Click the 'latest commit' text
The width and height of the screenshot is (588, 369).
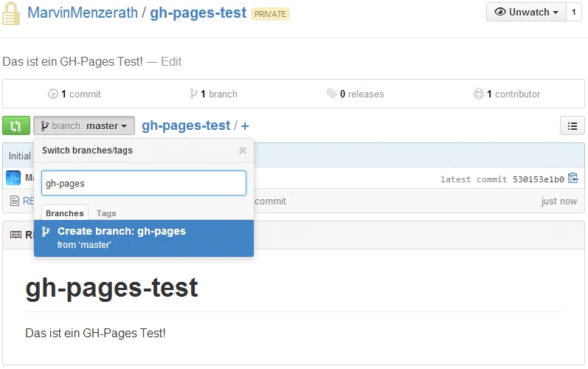[x=474, y=179]
